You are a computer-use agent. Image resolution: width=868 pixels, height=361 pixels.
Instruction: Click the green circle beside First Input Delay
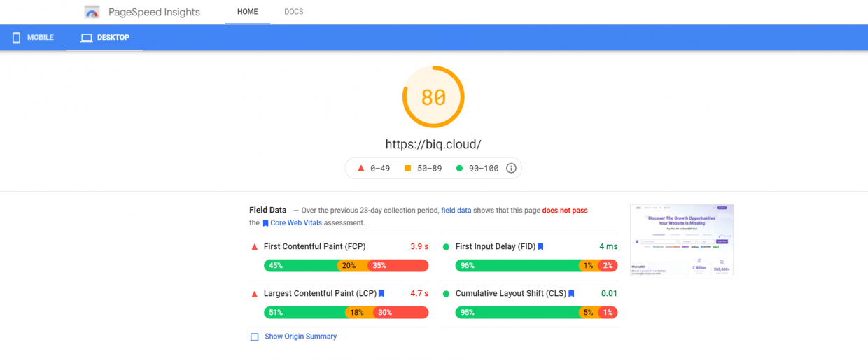[x=446, y=247]
